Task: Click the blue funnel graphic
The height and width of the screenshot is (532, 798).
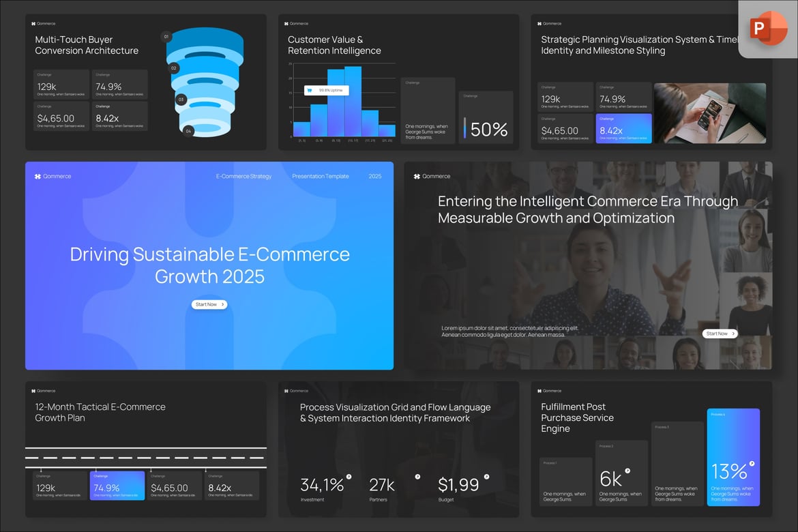Action: pos(205,82)
